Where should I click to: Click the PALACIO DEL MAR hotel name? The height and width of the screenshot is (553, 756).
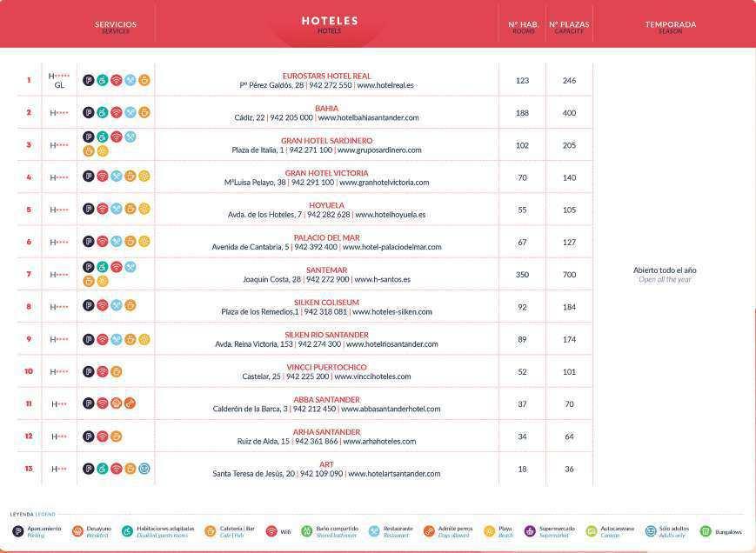[327, 237]
